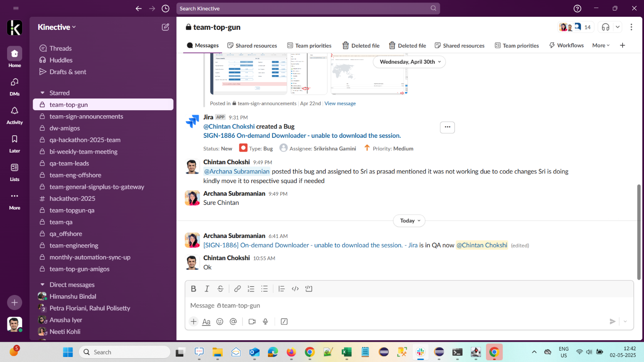This screenshot has width=644, height=362.
Task: Collapse the Starred section
Action: [x=42, y=93]
